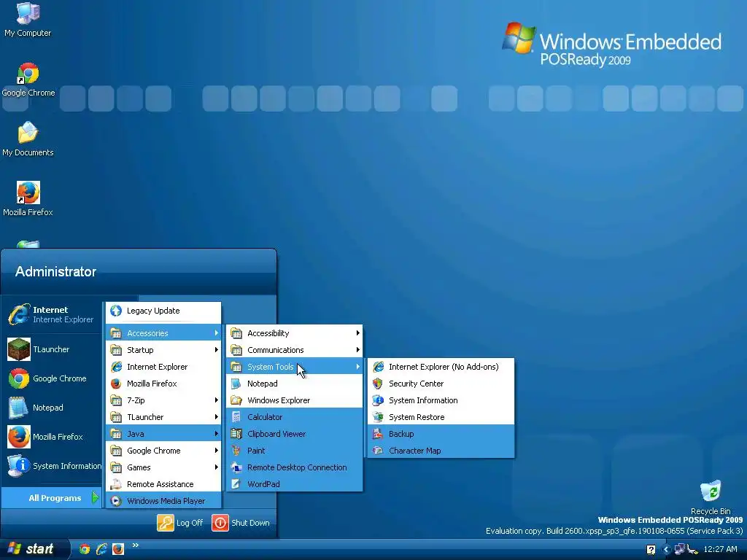Expand the 7-Zip program folder
The height and width of the screenshot is (560, 747).
coord(163,400)
